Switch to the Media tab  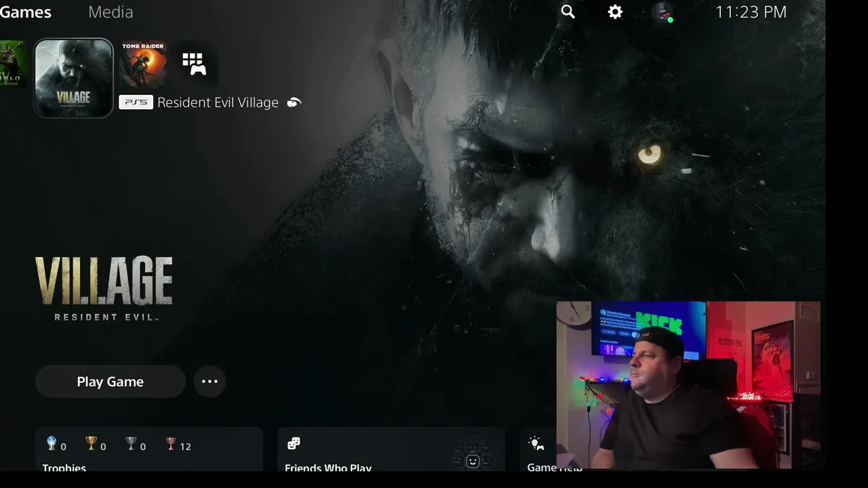[111, 12]
